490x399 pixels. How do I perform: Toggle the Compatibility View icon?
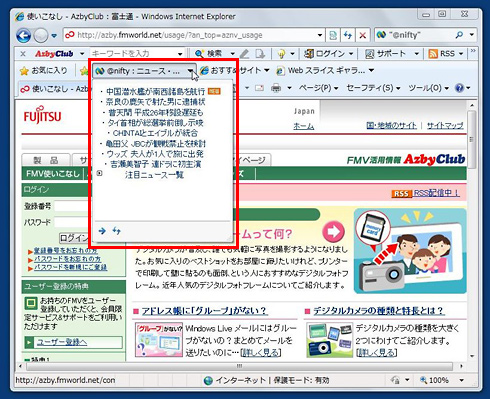[333, 35]
